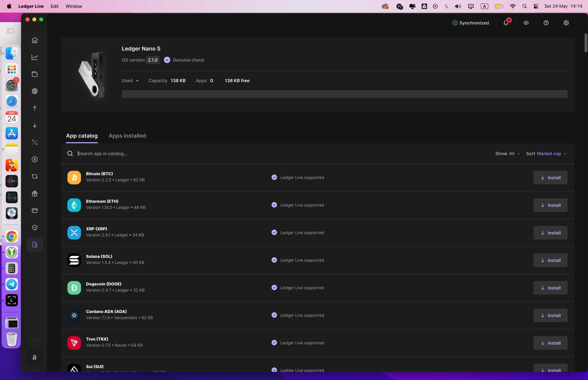Open Control Center in menu bar
Image resolution: width=588 pixels, height=380 pixels.
(x=536, y=6)
